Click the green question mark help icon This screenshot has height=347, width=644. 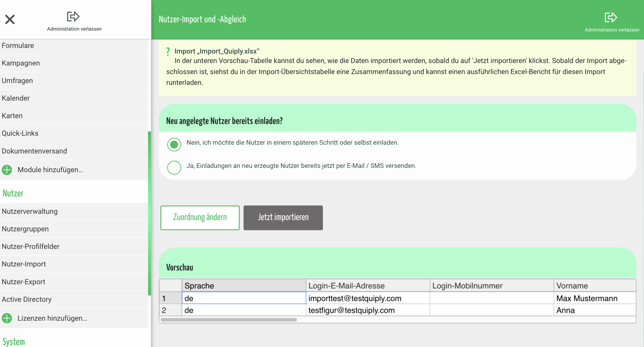coord(168,52)
